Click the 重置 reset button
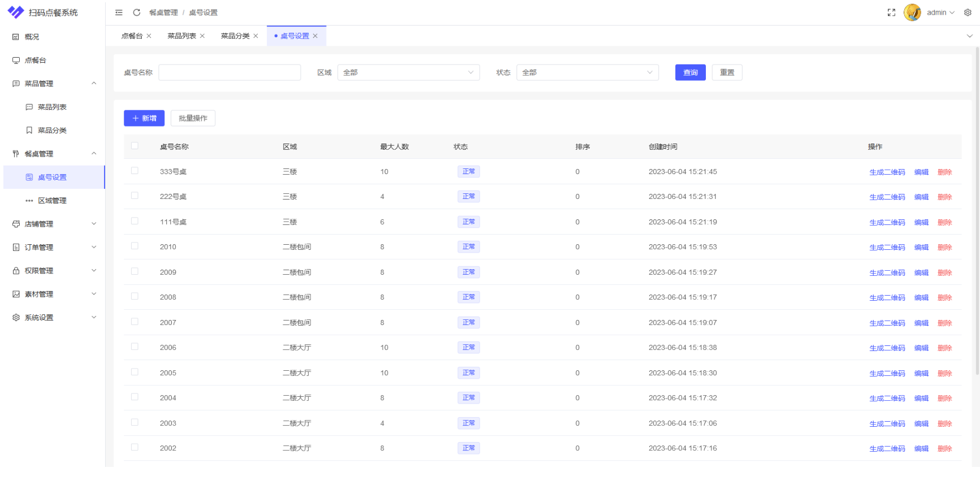The image size is (980, 485). coord(727,72)
